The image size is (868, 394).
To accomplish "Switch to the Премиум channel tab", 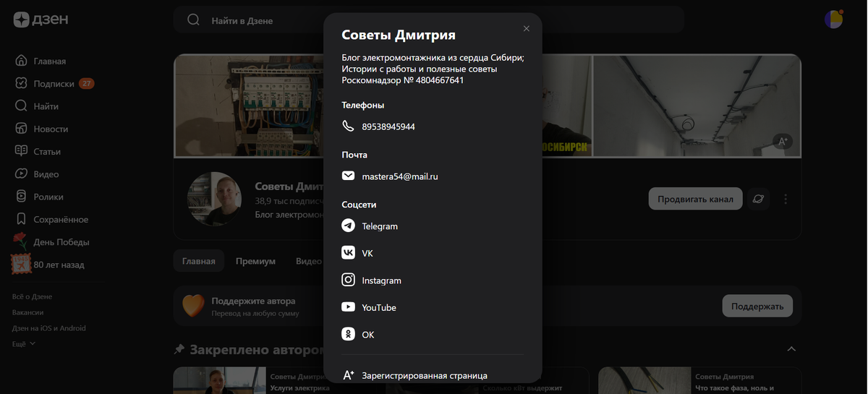I will 255,261.
